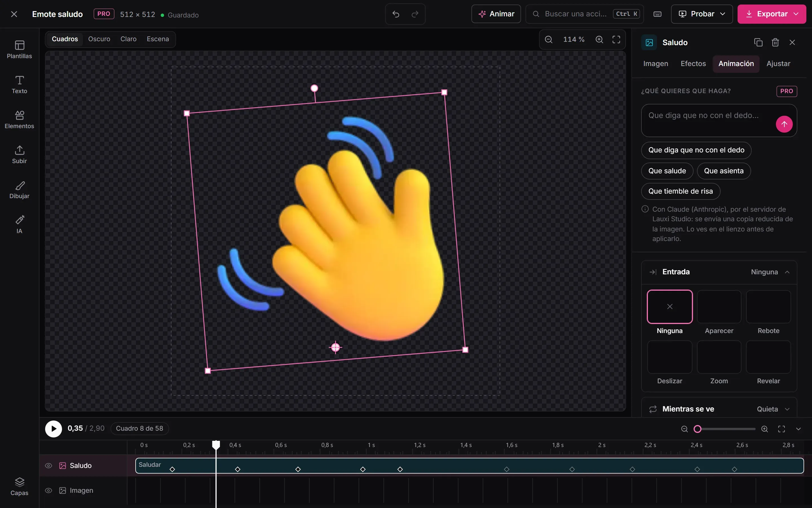Close the Saludo properties panel
812x508 pixels.
(x=792, y=42)
